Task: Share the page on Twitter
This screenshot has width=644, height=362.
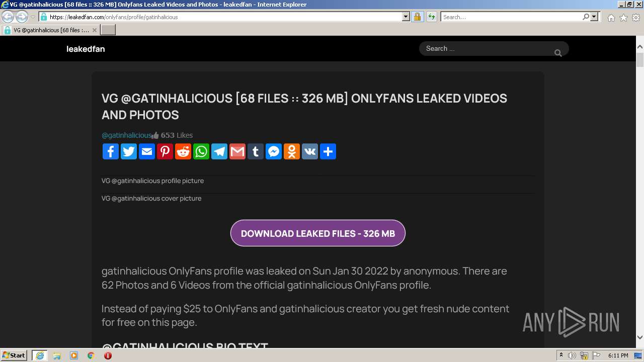Action: (129, 151)
